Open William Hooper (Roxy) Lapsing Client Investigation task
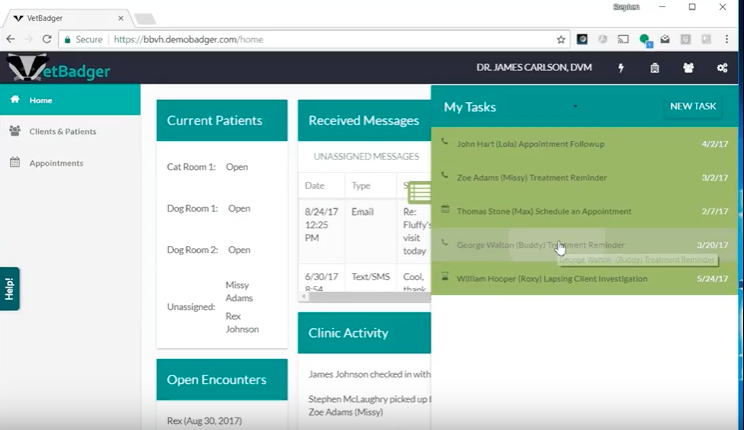This screenshot has height=430, width=744. pos(585,279)
